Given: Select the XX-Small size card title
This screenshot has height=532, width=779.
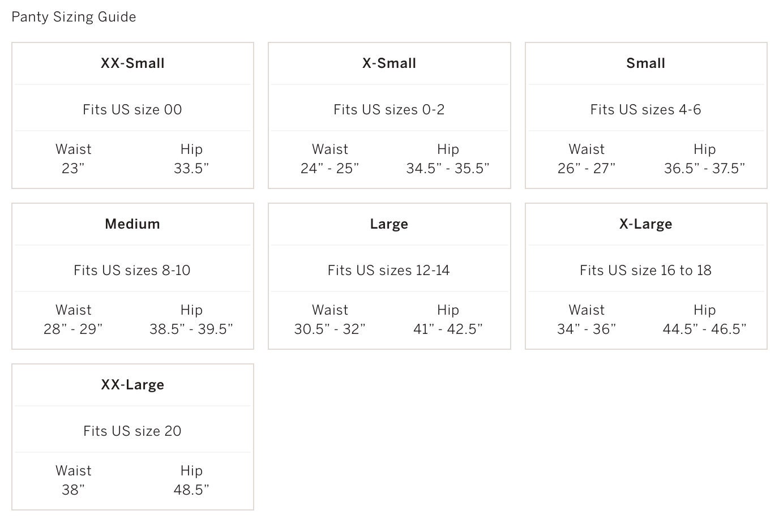Looking at the screenshot, I should 132,63.
